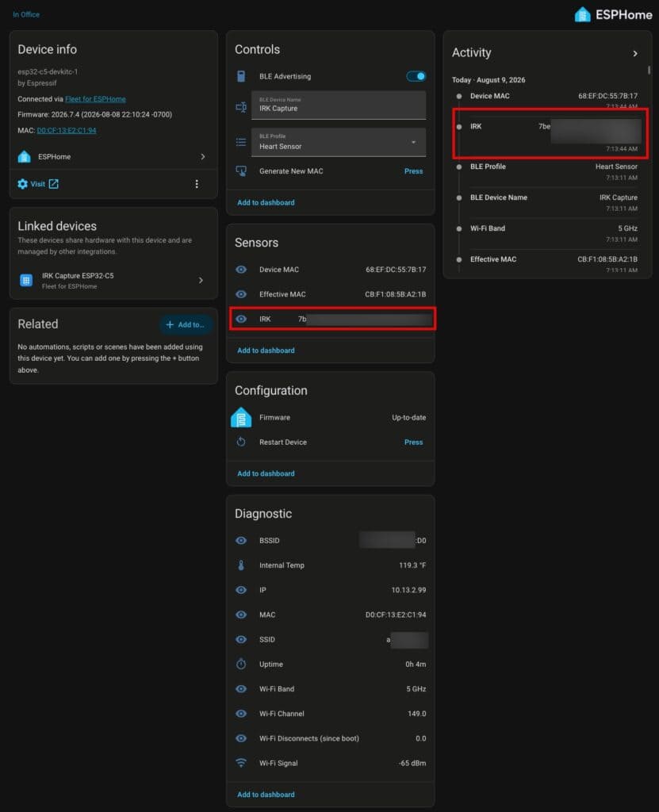
Task: Click the Wi-Fi Signal icon
Action: (241, 763)
